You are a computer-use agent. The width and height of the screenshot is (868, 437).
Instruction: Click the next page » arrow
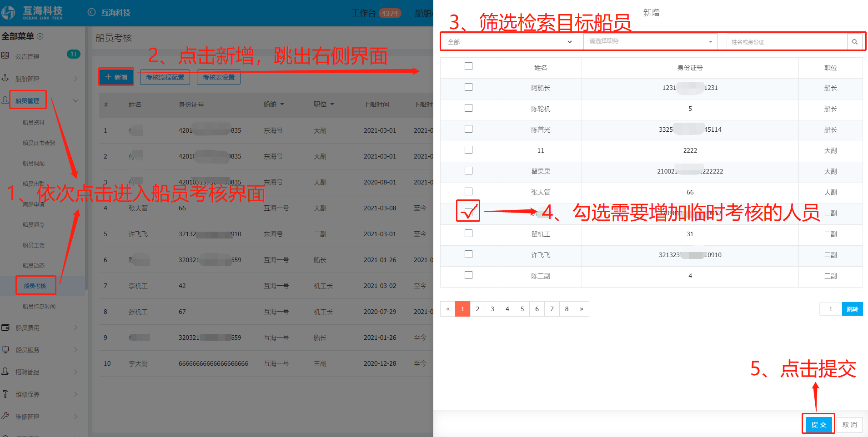582,309
